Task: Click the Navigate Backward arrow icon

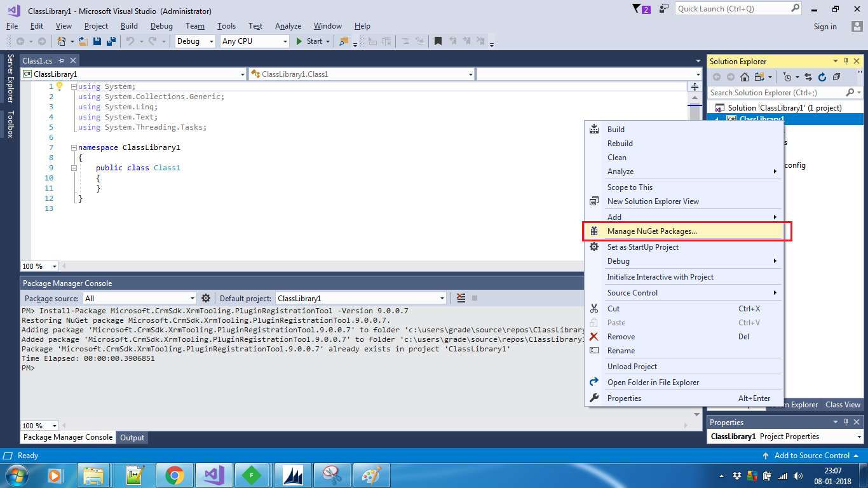Action: (x=20, y=41)
